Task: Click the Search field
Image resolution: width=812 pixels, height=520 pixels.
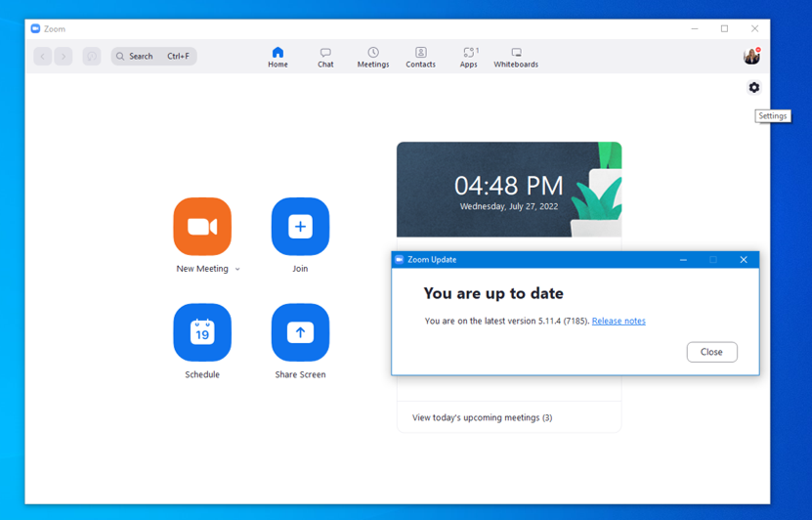Action: pos(153,56)
